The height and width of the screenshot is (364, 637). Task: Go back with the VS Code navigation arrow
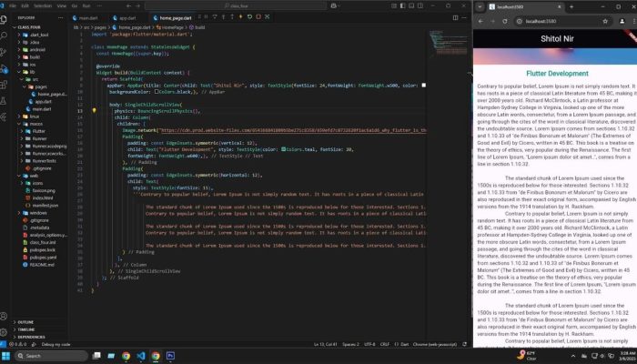(x=128, y=6)
